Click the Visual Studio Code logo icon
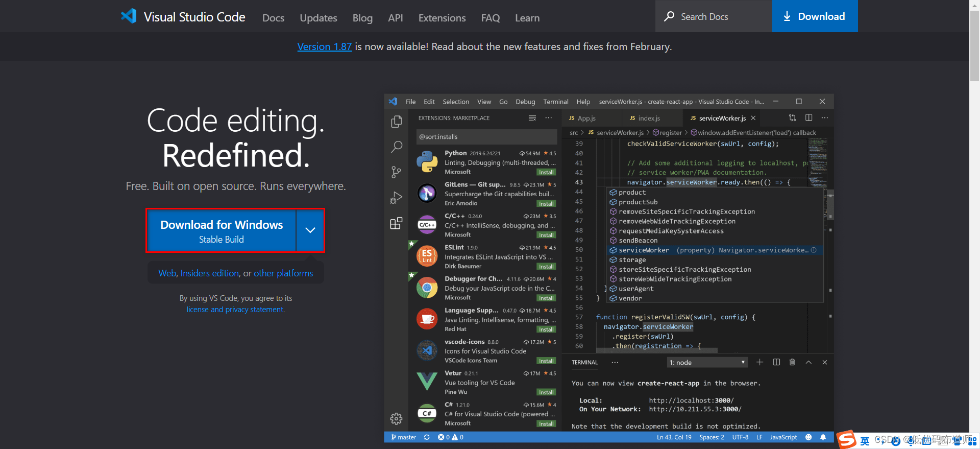 [129, 16]
